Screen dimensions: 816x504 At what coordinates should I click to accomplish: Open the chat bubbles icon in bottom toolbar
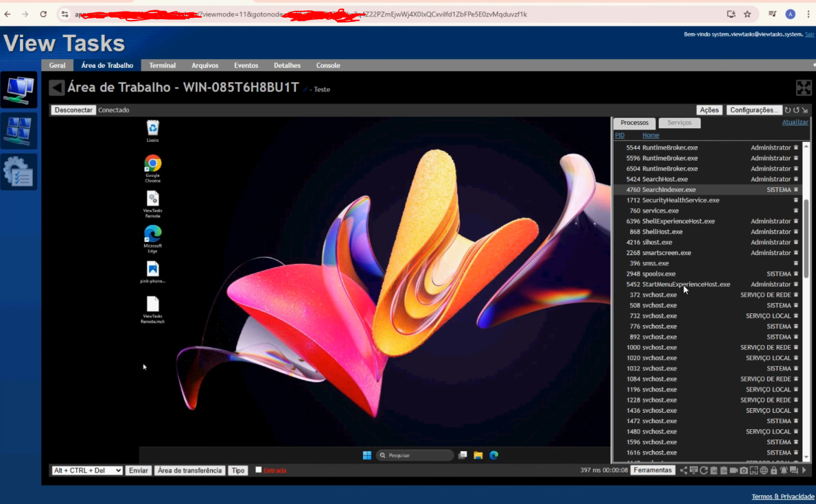pos(793,470)
